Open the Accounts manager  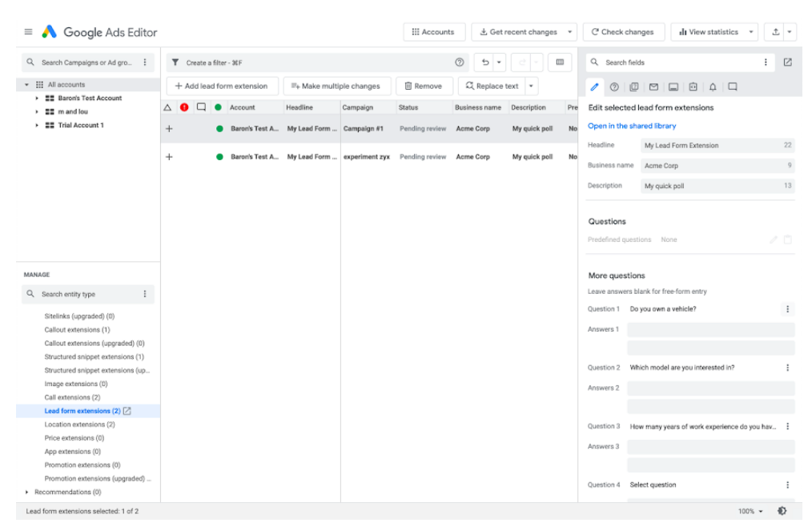pos(434,32)
